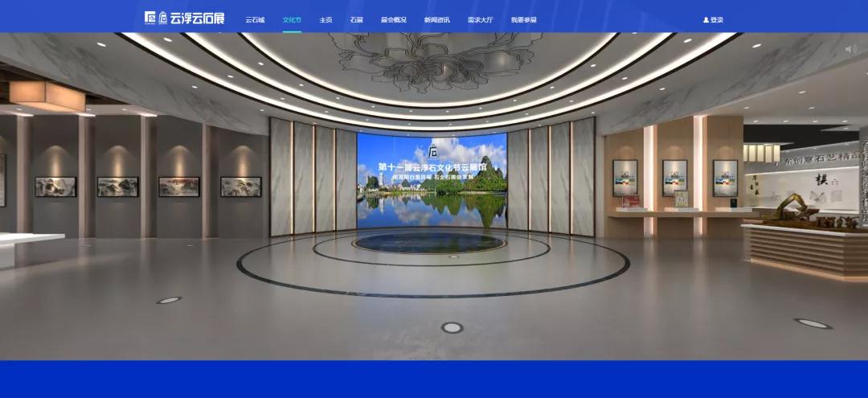Select the 文化节 tab
868x398 pixels.
click(x=292, y=20)
